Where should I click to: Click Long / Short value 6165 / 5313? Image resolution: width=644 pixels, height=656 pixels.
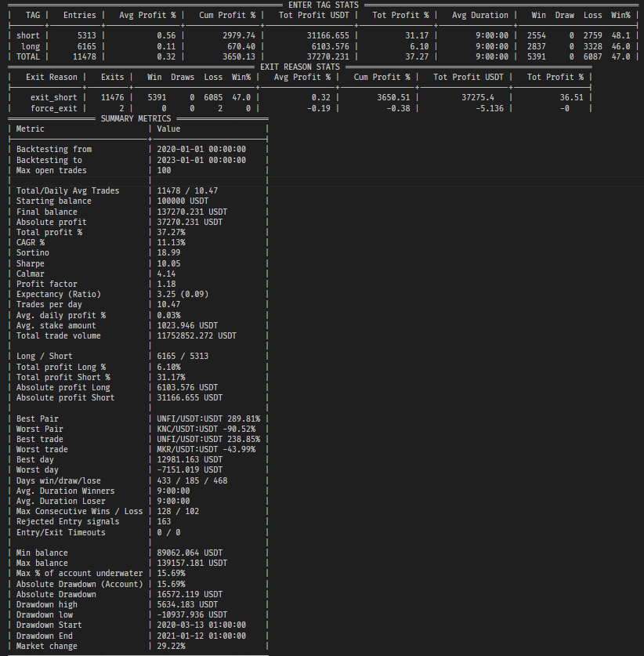point(183,356)
